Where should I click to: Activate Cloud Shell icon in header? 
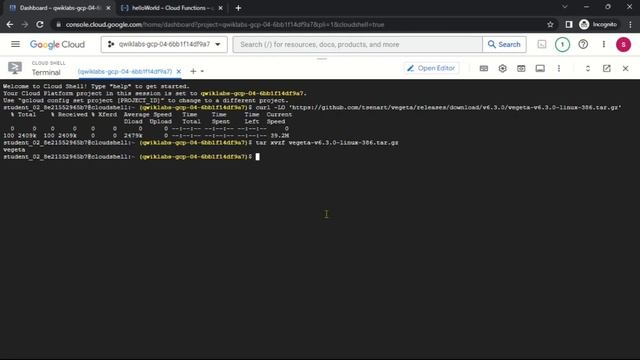click(542, 44)
